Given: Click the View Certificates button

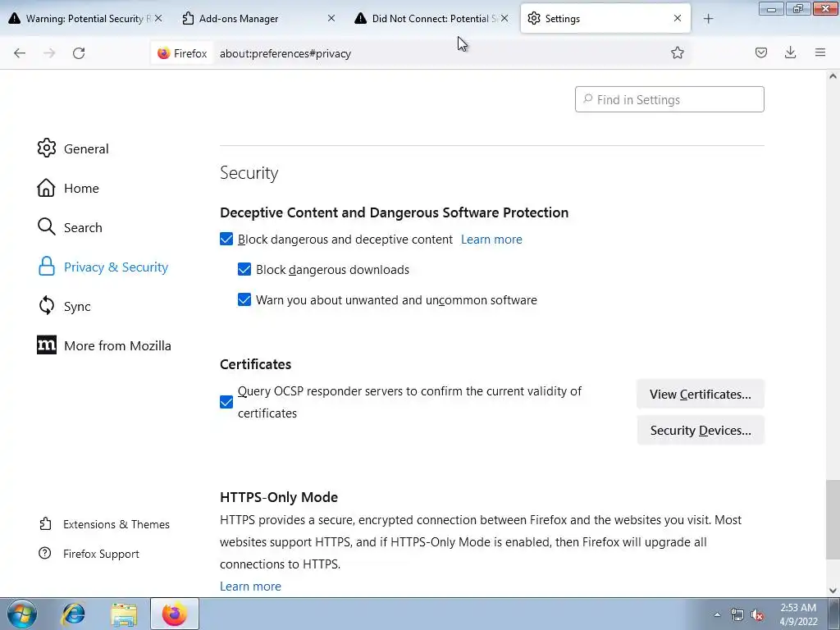Looking at the screenshot, I should click(x=701, y=394).
